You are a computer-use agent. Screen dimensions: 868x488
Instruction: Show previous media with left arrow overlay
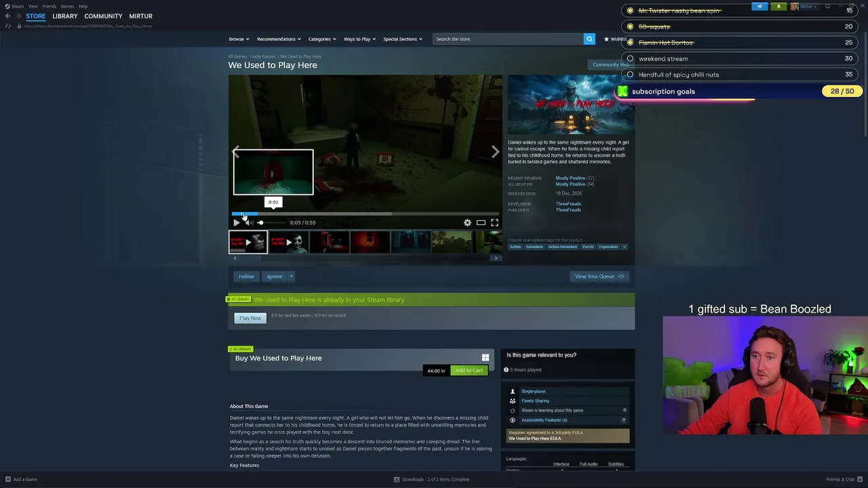(236, 152)
